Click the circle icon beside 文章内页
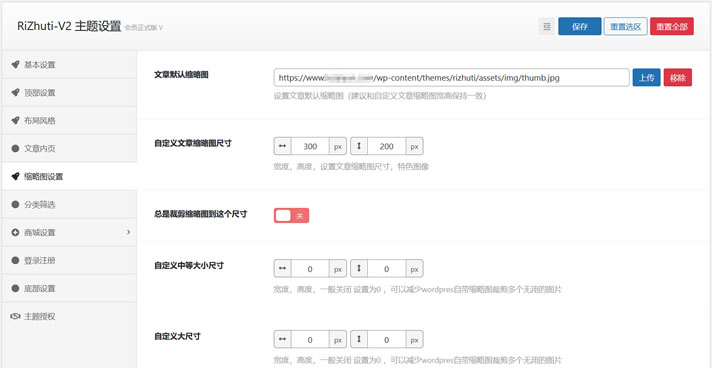This screenshot has height=368, width=712. (x=15, y=149)
